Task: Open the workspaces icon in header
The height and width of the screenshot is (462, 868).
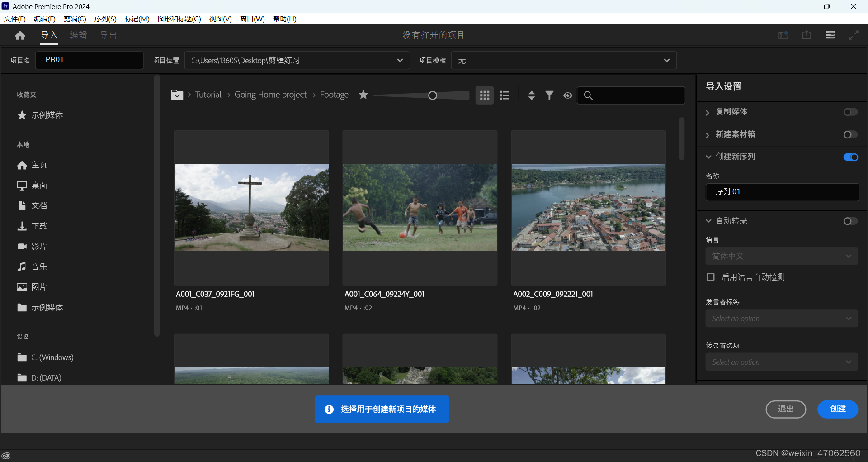Action: point(783,35)
